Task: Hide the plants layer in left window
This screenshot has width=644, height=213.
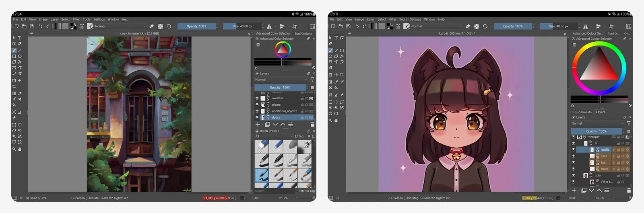Action: pyautogui.click(x=257, y=104)
